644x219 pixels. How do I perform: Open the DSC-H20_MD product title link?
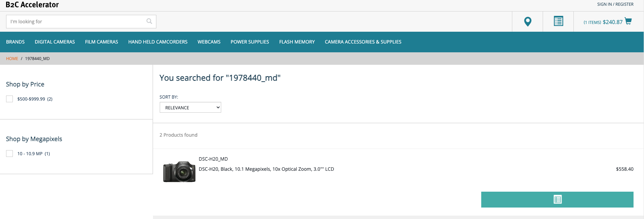point(213,159)
